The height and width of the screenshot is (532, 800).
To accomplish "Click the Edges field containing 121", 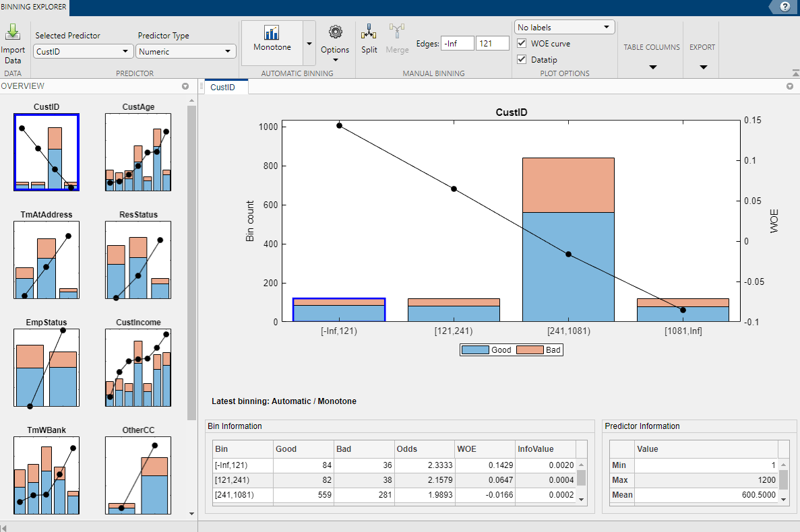I will click(x=493, y=42).
